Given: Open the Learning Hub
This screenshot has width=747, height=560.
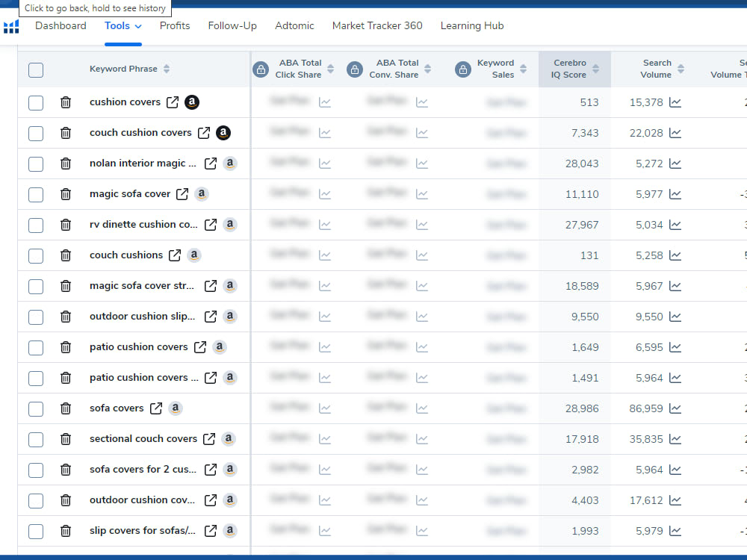Looking at the screenshot, I should coord(472,25).
